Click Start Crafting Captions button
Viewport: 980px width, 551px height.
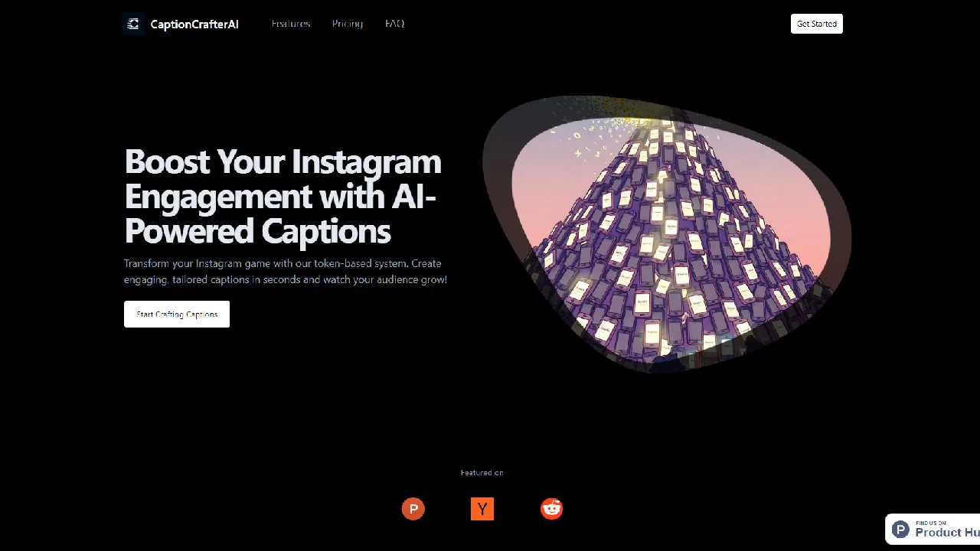pos(177,315)
